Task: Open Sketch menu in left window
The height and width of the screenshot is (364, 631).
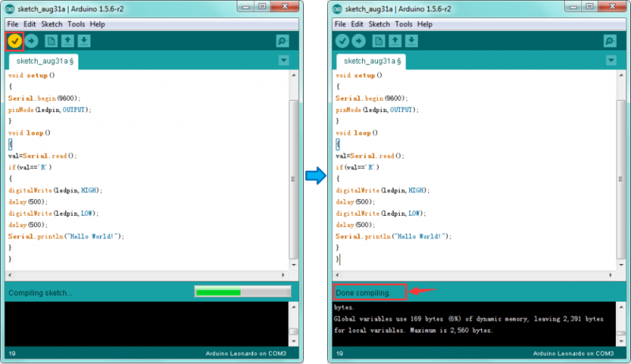Action: 51,24
